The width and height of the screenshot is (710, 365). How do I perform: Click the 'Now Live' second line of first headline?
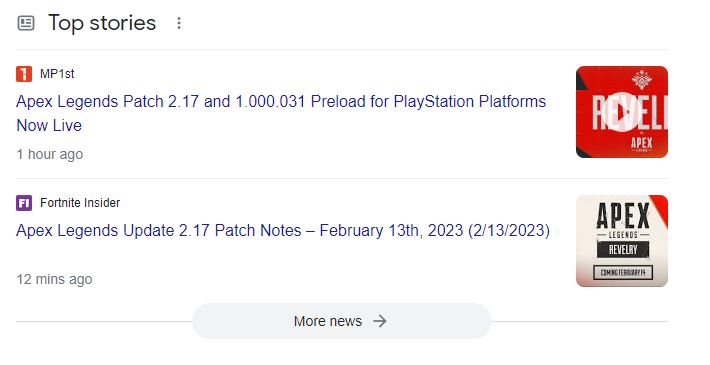click(49, 125)
